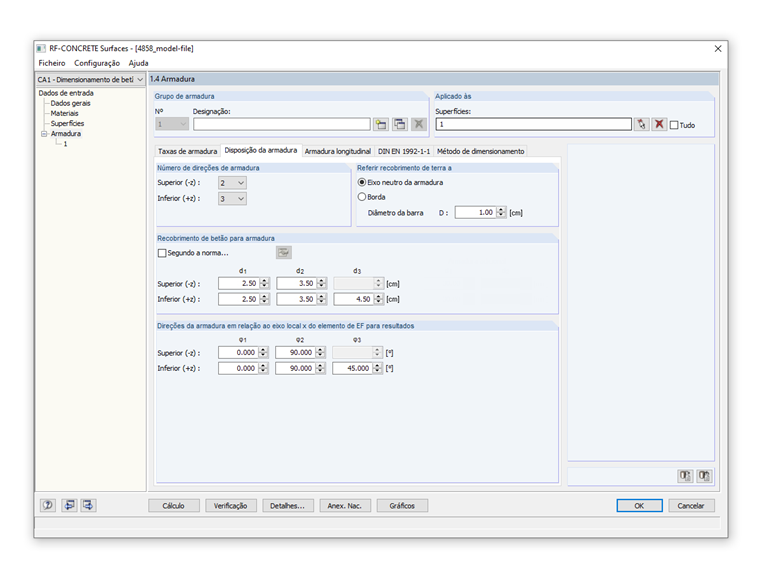The width and height of the screenshot is (760, 570).
Task: Delete reinforcement group icon beside Designação
Action: [418, 125]
